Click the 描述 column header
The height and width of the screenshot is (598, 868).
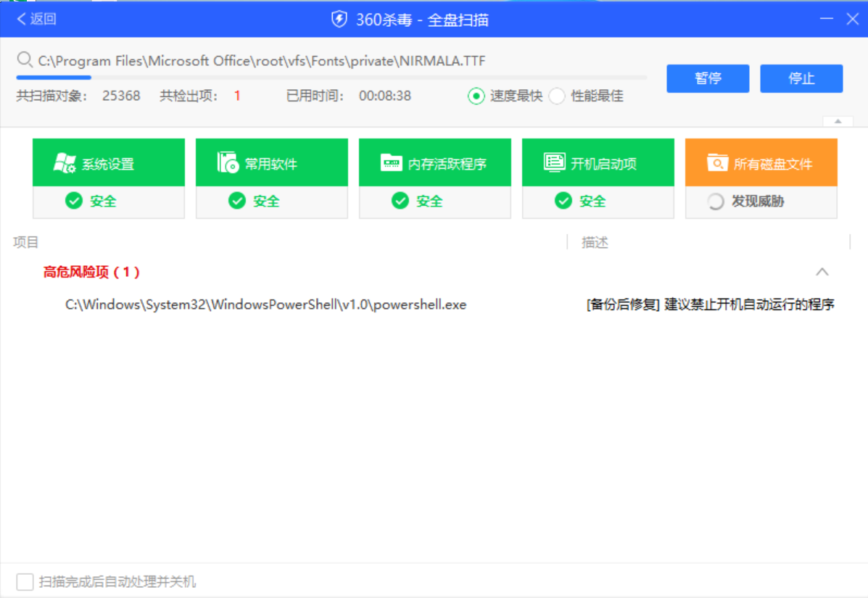pos(595,242)
